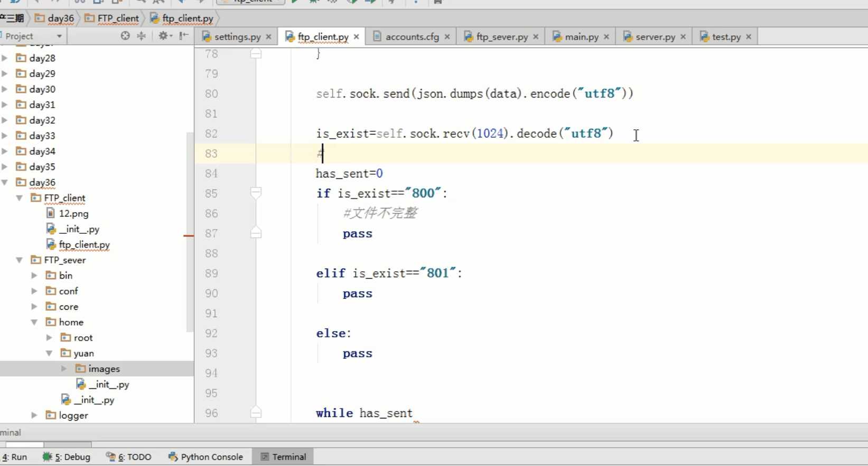Click ftp_client.py in the breadcrumb bar
The width and height of the screenshot is (868, 466).
point(182,18)
